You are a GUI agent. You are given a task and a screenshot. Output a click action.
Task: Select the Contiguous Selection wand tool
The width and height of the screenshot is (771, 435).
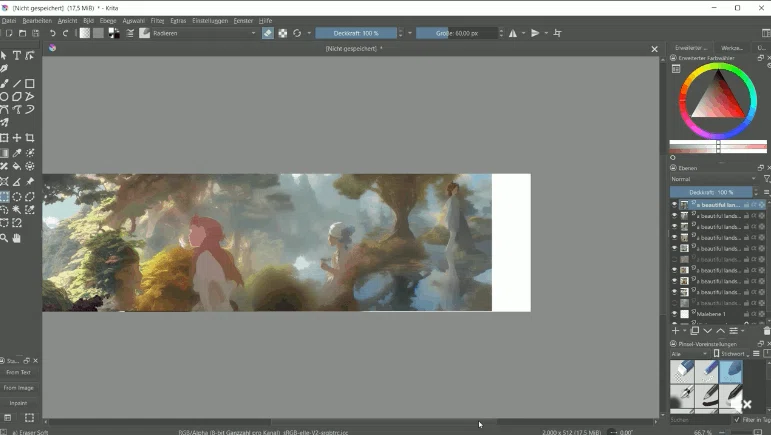17,210
